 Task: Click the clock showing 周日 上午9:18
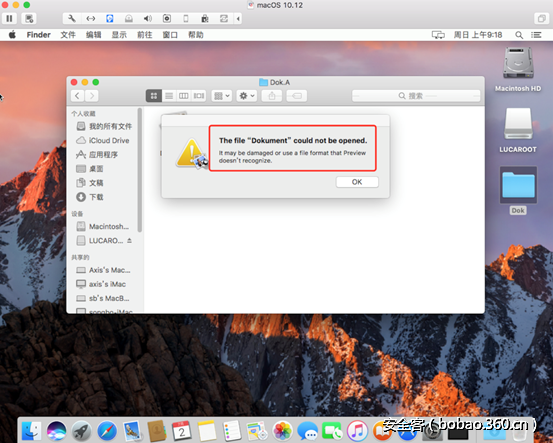pos(478,35)
